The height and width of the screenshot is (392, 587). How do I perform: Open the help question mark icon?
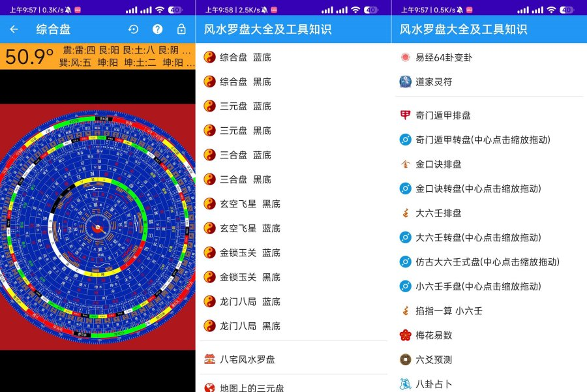pyautogui.click(x=158, y=29)
